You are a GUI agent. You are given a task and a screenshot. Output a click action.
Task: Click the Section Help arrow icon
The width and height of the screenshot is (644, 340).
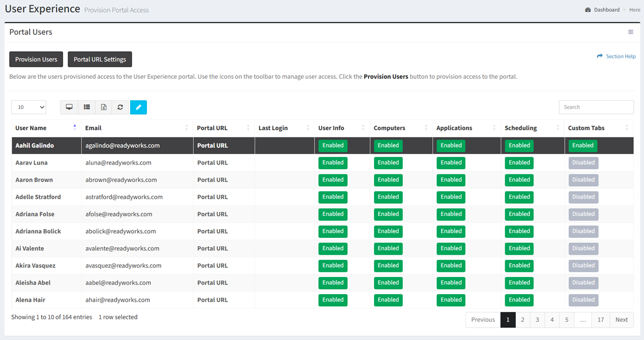600,56
